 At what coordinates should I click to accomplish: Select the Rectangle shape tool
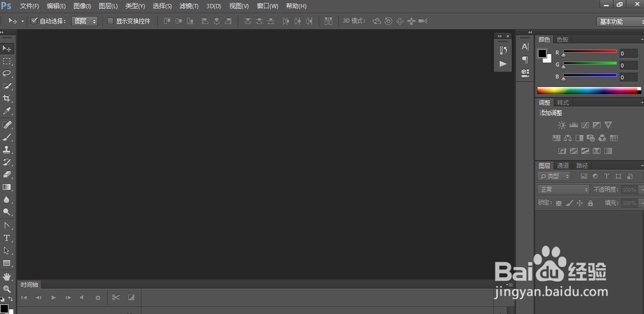click(6, 263)
